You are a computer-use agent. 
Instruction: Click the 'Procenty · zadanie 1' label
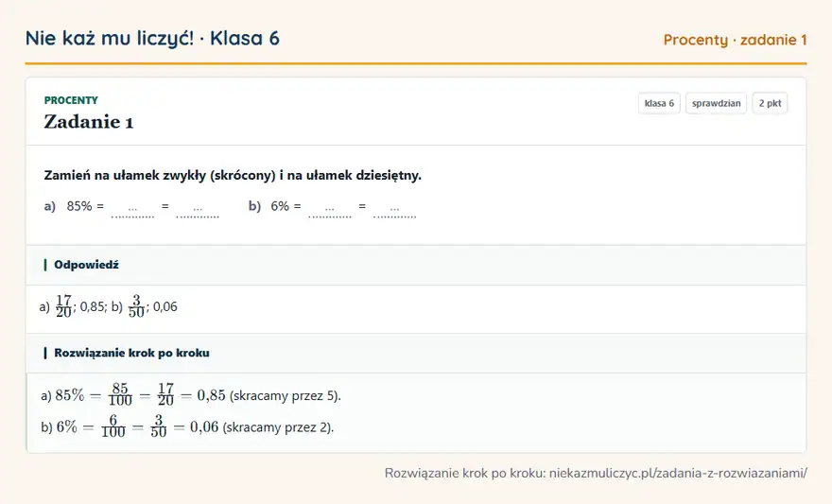pos(735,40)
